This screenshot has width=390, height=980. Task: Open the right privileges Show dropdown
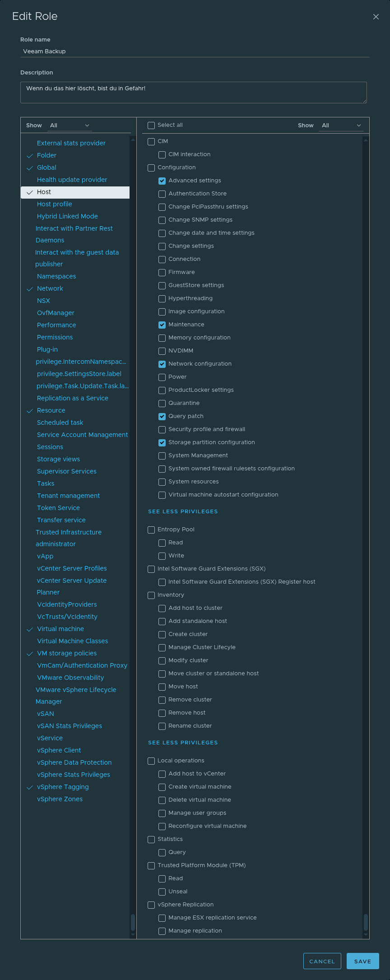coord(341,125)
